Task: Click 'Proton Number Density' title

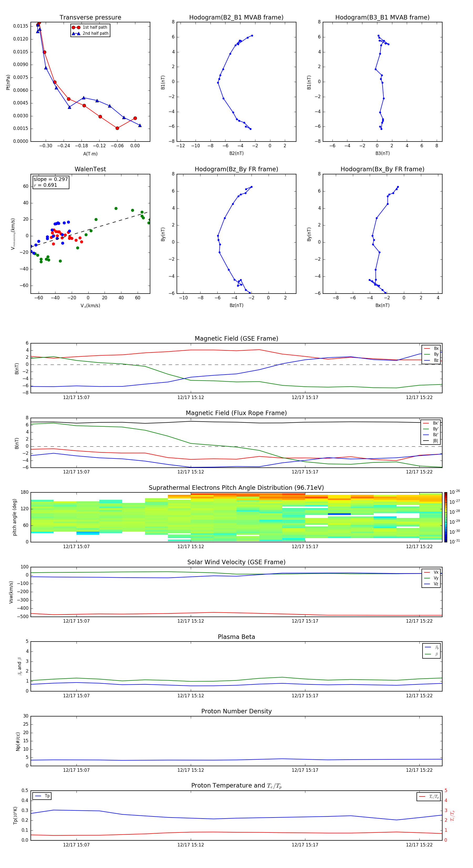Action: (236, 711)
